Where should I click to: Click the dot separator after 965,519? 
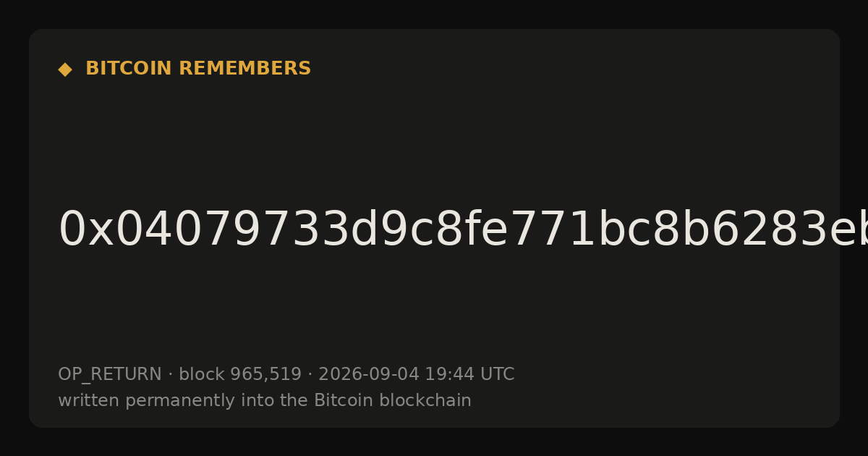point(310,375)
